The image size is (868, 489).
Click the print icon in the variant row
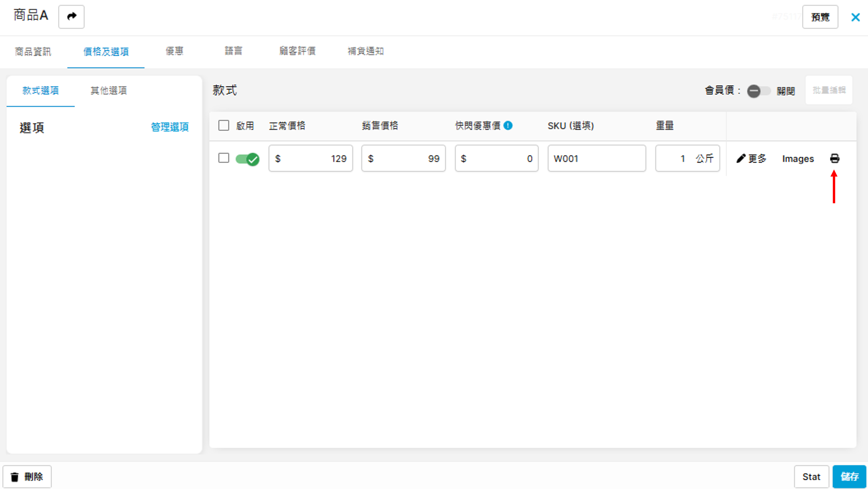pos(834,159)
